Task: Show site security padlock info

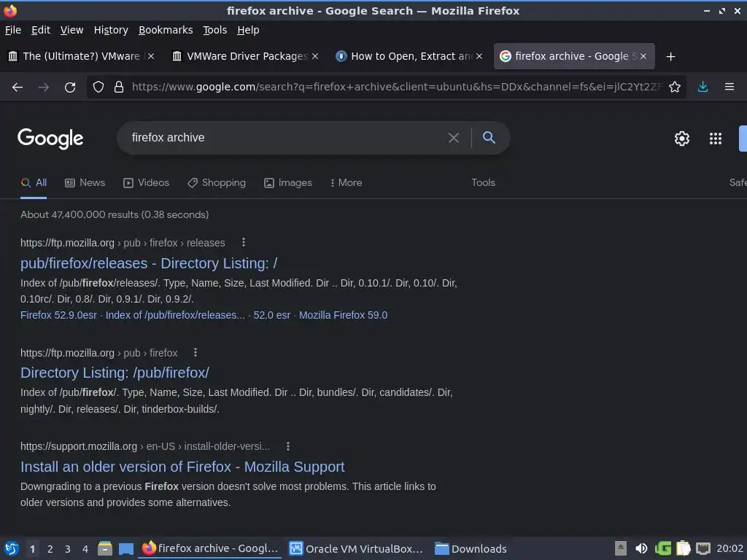Action: pos(119,87)
